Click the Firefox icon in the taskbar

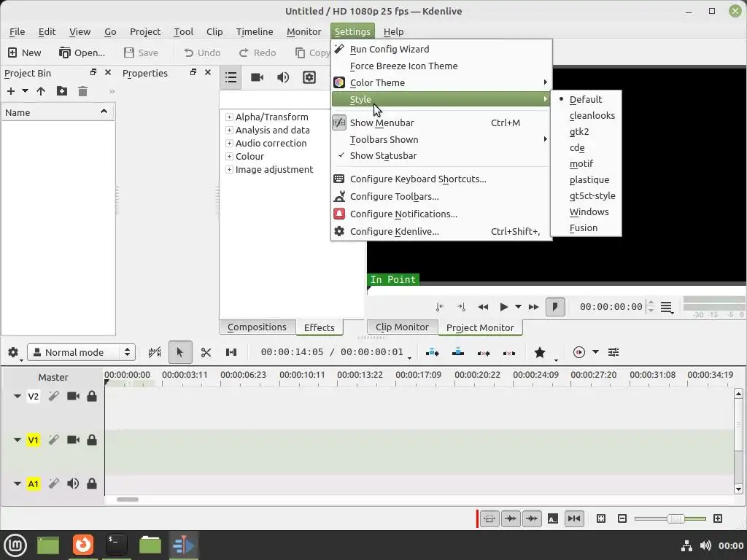point(83,545)
